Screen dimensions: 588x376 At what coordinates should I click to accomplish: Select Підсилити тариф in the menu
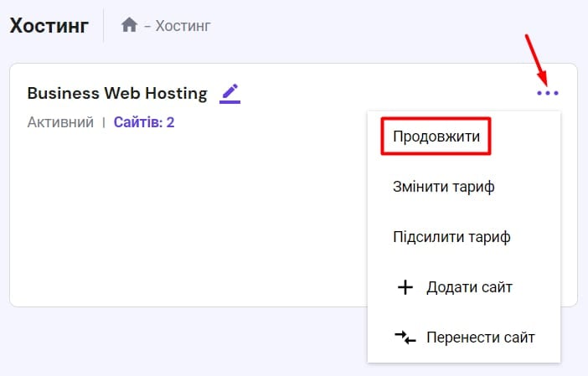click(451, 237)
